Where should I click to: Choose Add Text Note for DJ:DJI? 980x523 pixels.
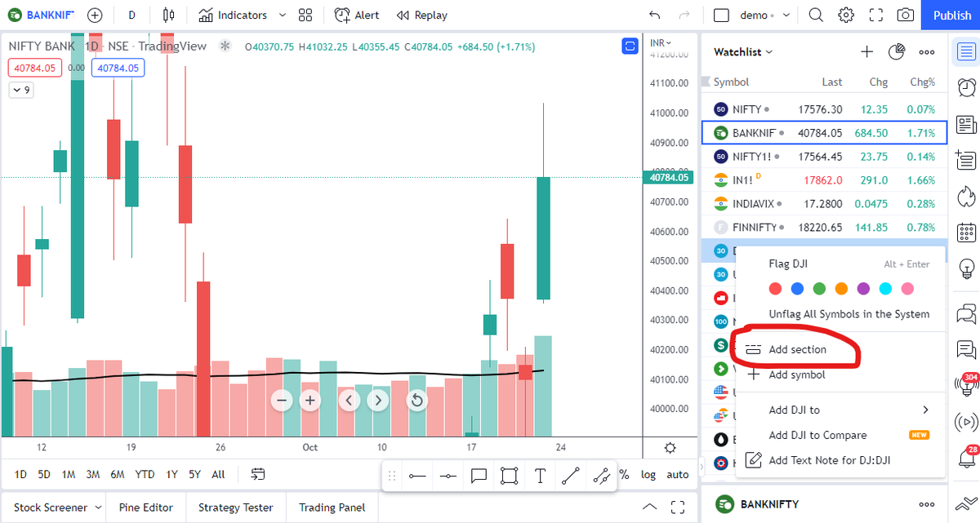[840, 460]
